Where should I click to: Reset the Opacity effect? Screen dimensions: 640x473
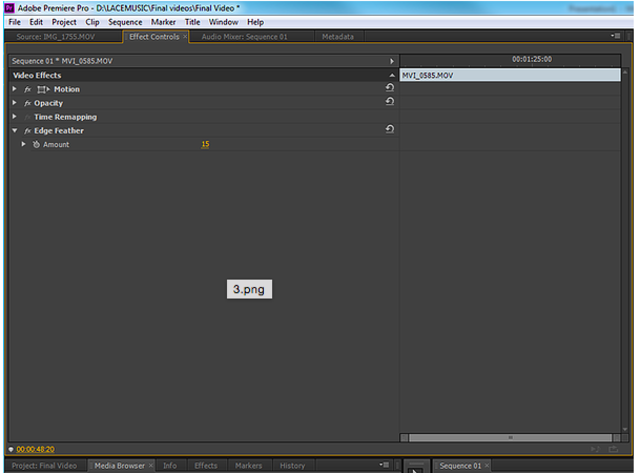tap(390, 102)
